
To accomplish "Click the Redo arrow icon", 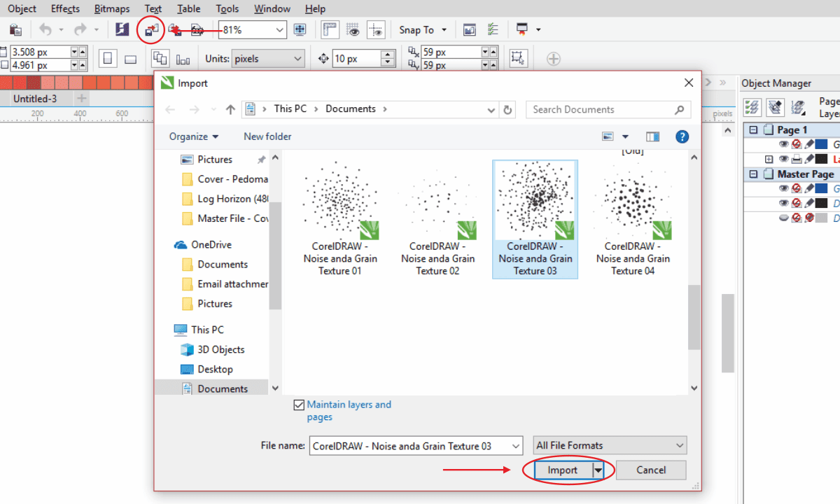I will click(x=80, y=30).
